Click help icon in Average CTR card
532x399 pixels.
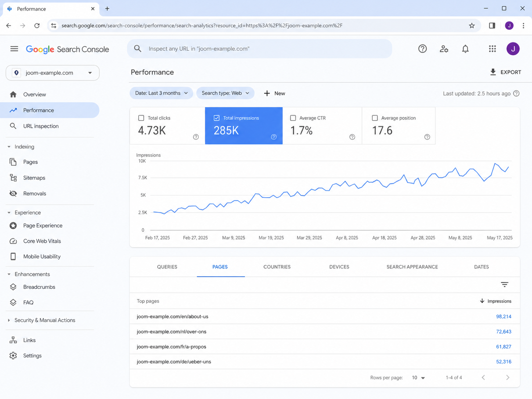coord(352,137)
